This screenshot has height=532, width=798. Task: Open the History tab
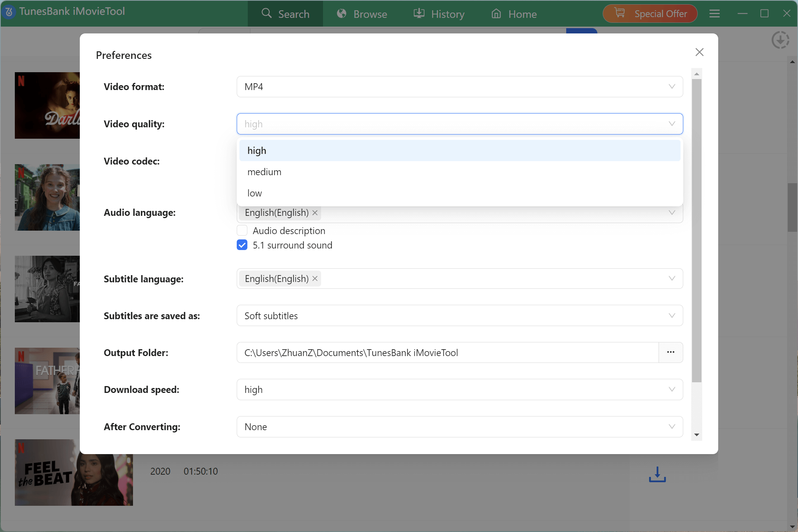(x=439, y=14)
